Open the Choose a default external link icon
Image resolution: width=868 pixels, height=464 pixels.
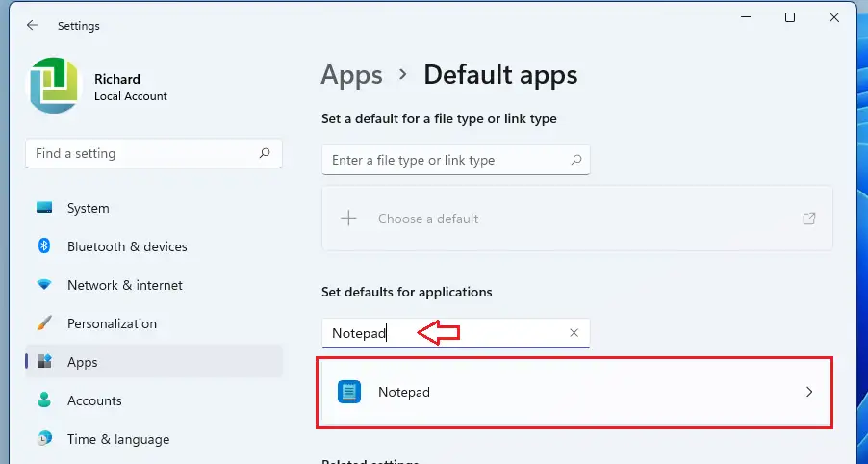pos(809,219)
